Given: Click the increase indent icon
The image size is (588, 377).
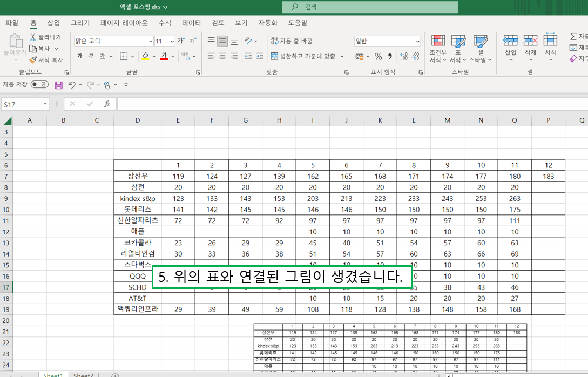Looking at the screenshot, I should pos(260,56).
